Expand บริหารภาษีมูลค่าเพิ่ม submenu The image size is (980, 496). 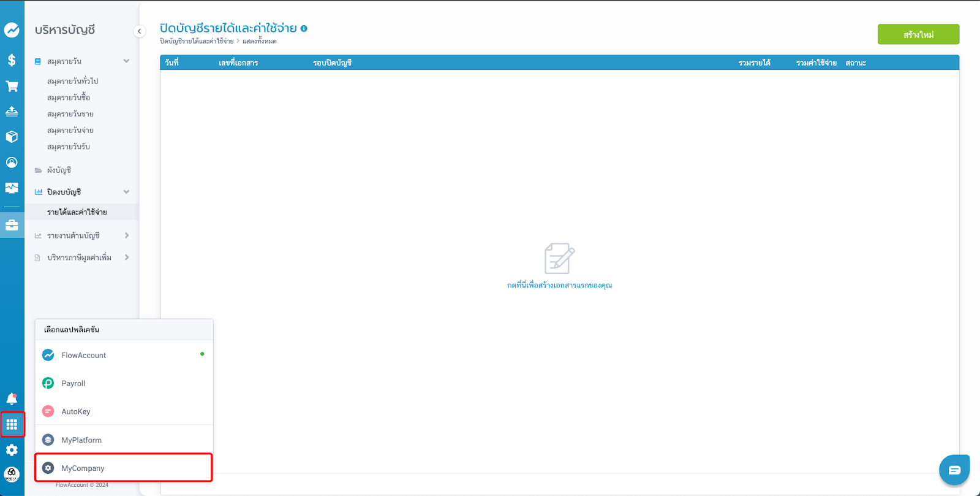(126, 258)
